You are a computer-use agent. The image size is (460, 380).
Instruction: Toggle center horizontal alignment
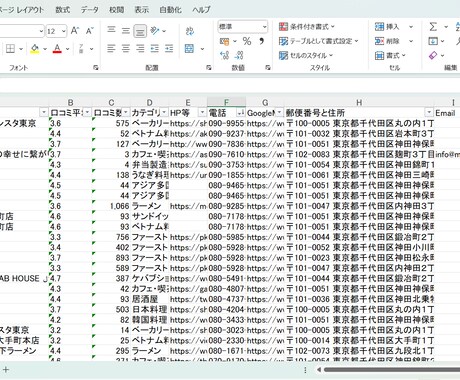126,49
